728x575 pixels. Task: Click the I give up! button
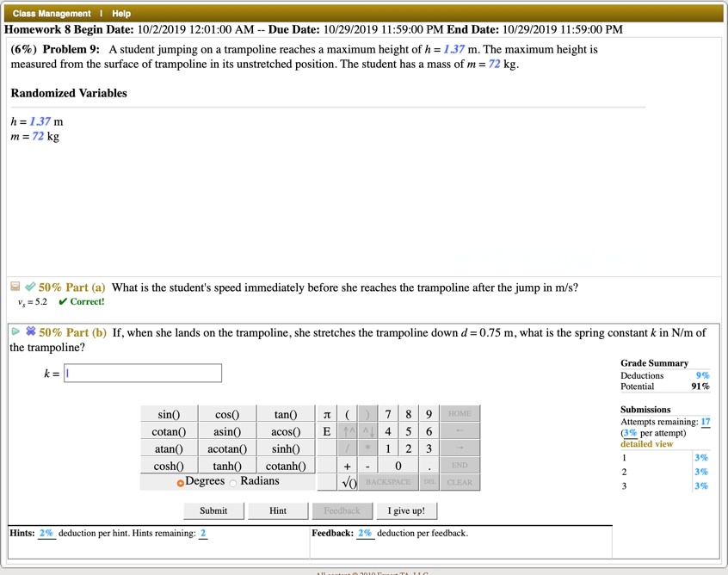(407, 510)
